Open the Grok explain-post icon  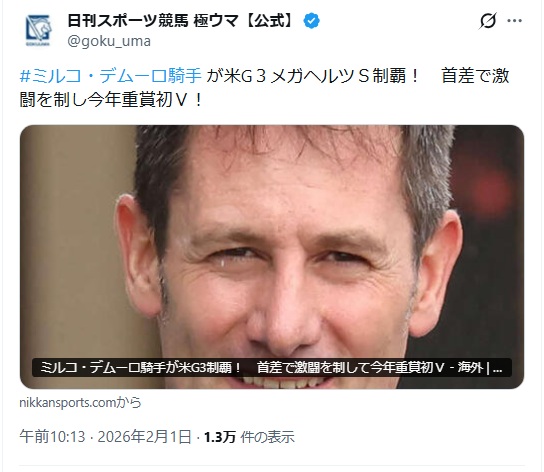pyautogui.click(x=488, y=21)
